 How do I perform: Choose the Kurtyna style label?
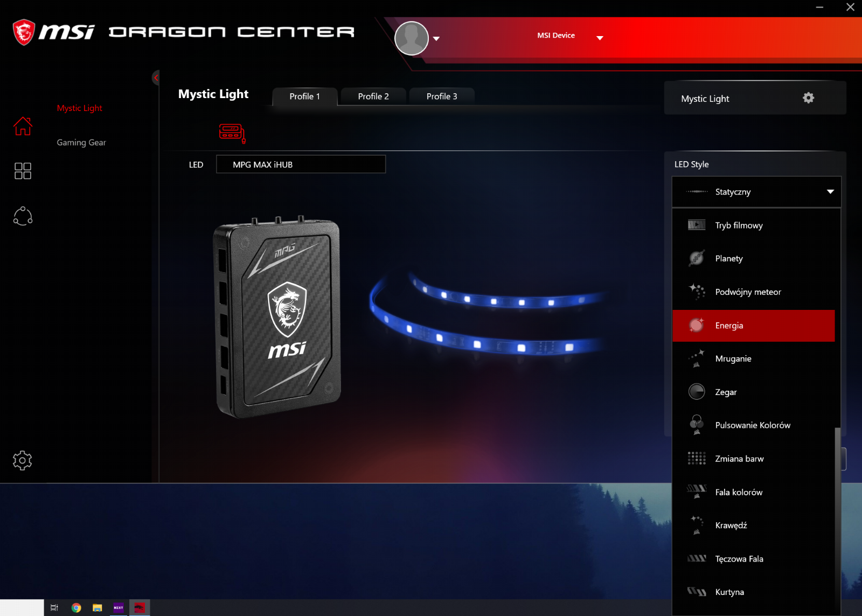pyautogui.click(x=729, y=592)
